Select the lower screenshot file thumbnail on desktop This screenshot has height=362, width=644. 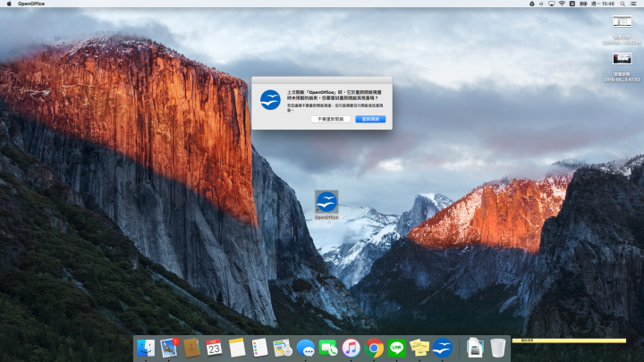[622, 59]
